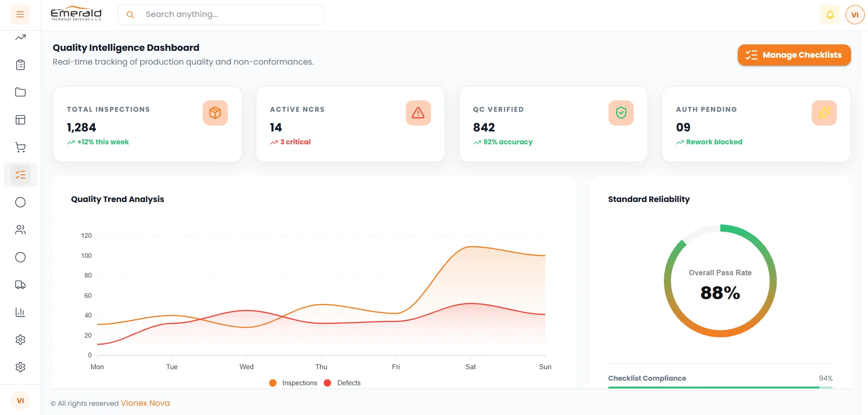Follow the Vionex Nova footer link
Screen dimensions: 868x415
145,403
